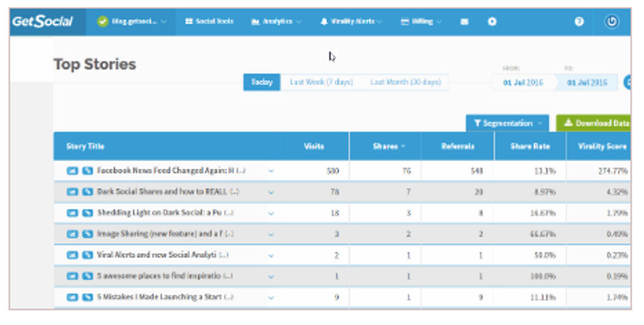Click first icon on 5 Mistakes row
The image size is (644, 325).
pos(72,297)
